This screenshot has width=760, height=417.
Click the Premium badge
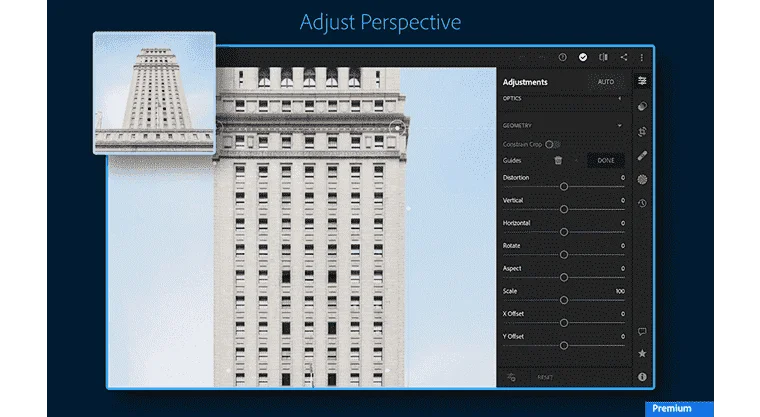[x=679, y=408]
